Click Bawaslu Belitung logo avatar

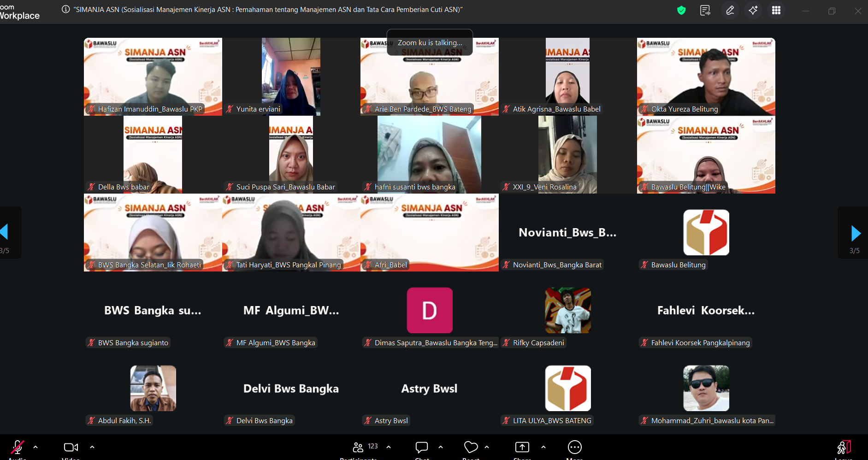pos(706,232)
